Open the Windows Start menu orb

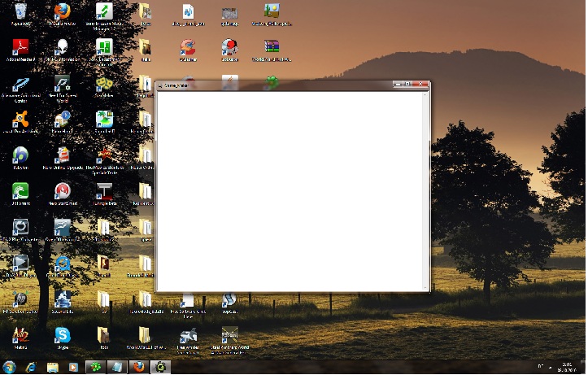[10, 367]
